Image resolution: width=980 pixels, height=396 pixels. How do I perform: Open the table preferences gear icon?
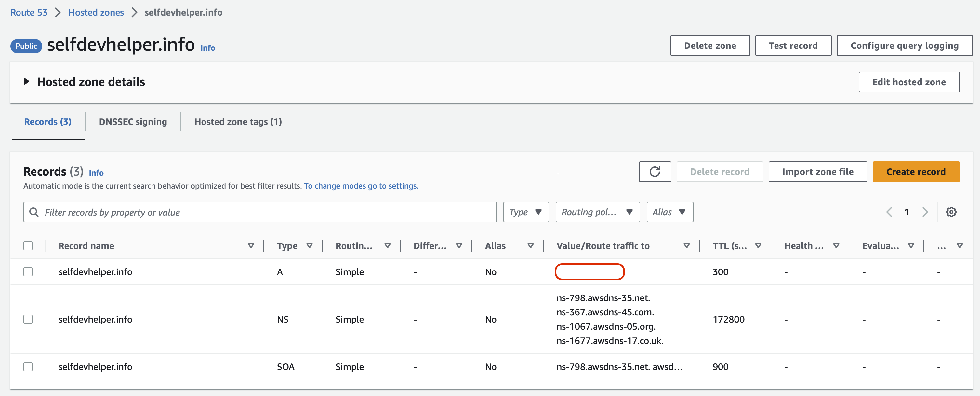pos(951,212)
